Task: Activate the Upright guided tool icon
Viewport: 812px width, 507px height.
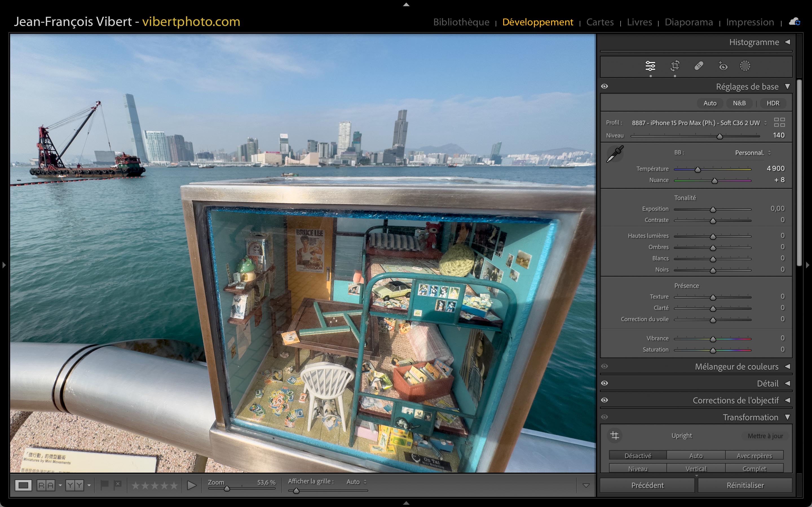Action: point(614,435)
